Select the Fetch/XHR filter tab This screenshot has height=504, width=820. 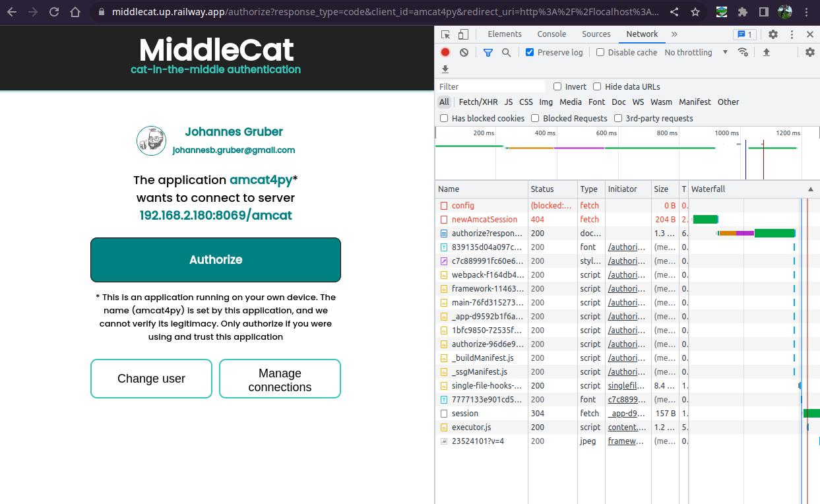(478, 102)
